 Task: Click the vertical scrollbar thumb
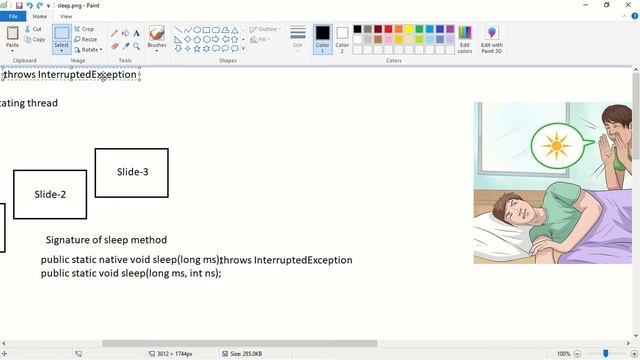tap(636, 116)
